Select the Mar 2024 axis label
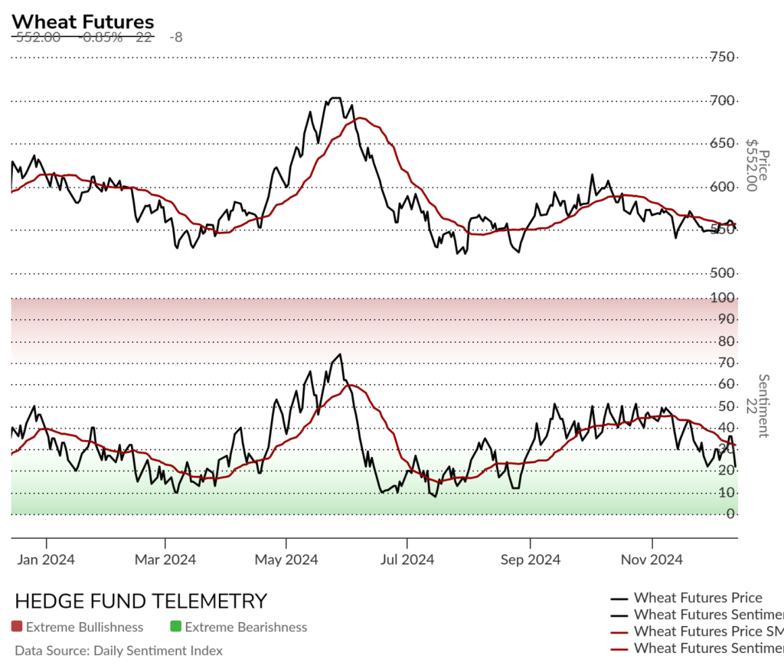784x672 pixels. coord(165,559)
